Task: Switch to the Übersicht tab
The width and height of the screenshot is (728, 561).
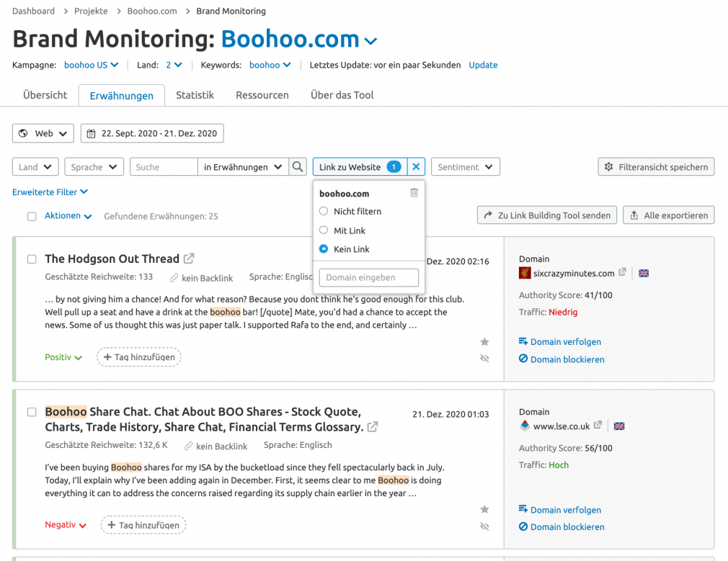Action: (x=45, y=95)
